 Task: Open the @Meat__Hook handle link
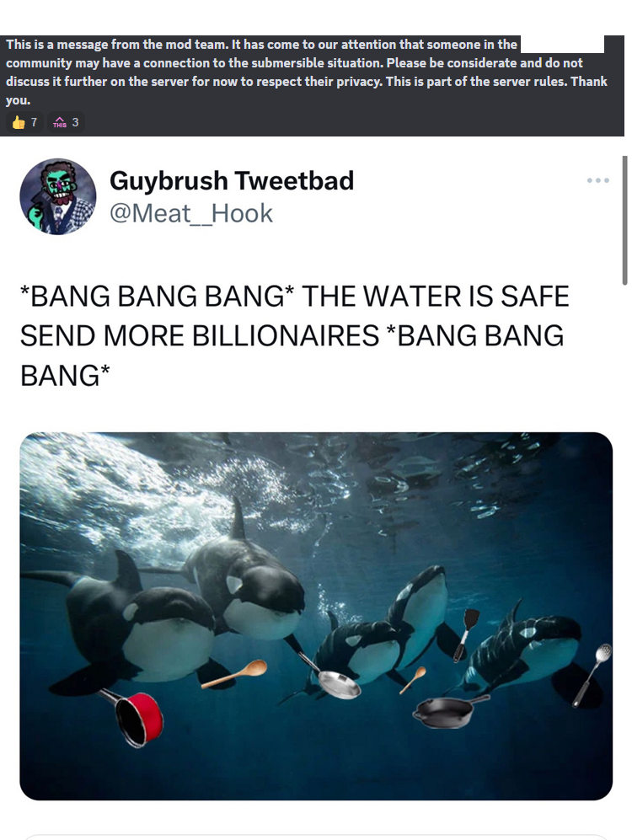191,213
